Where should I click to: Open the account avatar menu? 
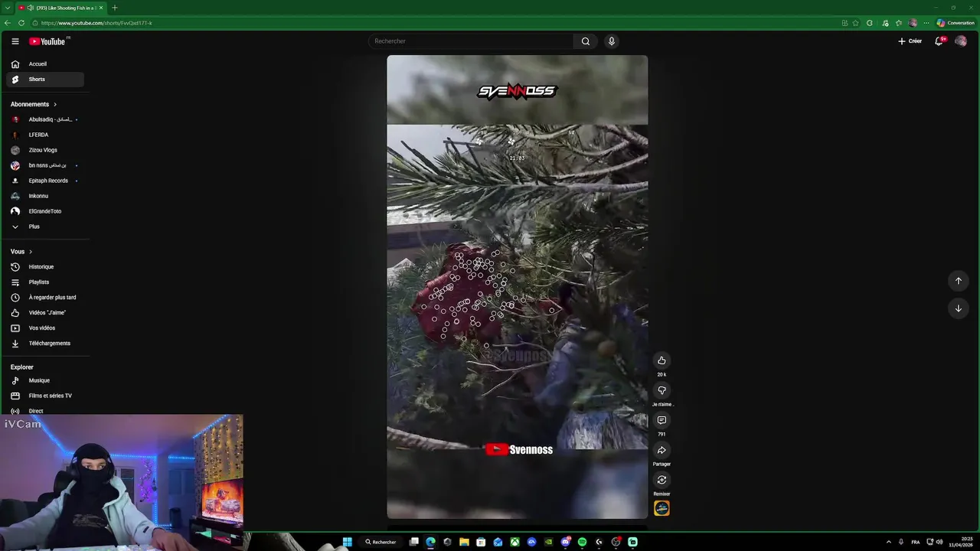click(961, 41)
